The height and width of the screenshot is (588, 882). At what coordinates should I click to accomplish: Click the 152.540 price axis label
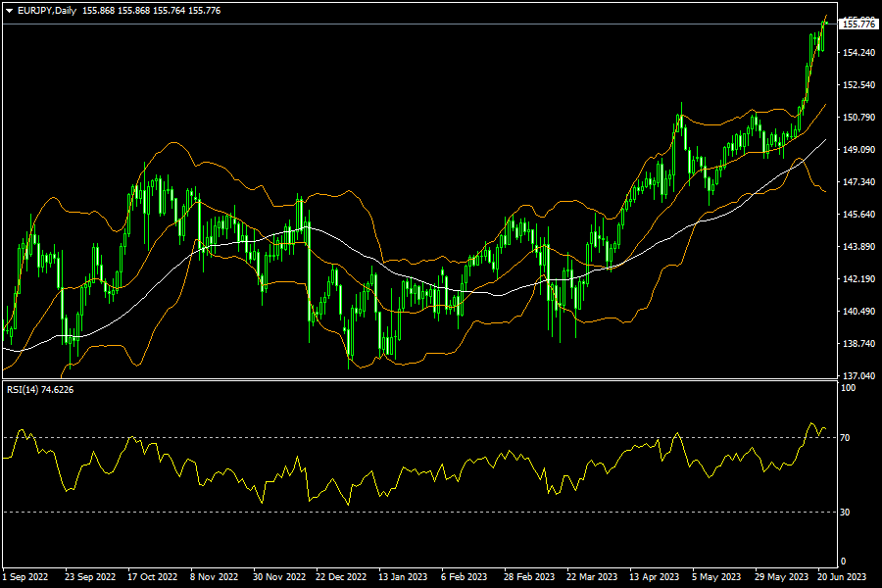coord(858,85)
